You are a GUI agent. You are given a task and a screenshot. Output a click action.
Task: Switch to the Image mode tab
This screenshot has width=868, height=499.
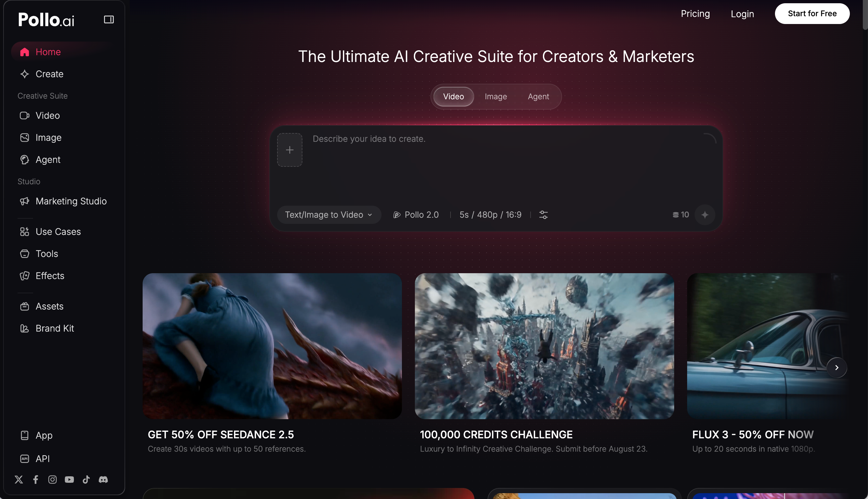[496, 97]
